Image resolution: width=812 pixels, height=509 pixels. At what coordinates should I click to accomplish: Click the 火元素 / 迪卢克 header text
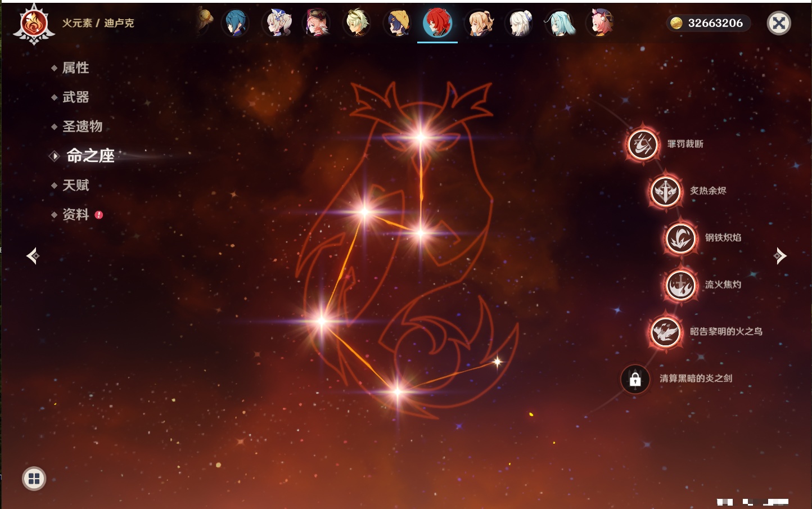(98, 23)
